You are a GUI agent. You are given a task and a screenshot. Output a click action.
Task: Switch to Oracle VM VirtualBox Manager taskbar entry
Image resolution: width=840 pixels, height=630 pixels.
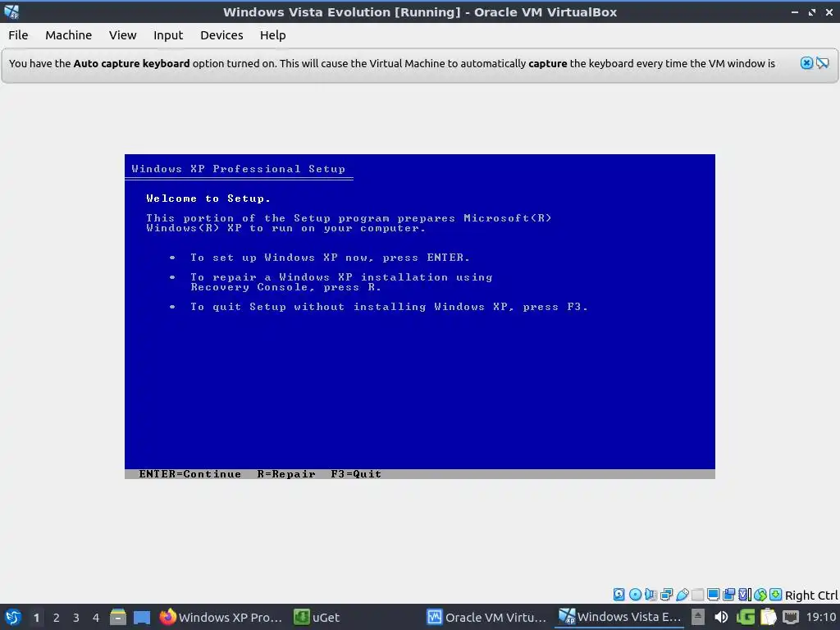point(486,617)
